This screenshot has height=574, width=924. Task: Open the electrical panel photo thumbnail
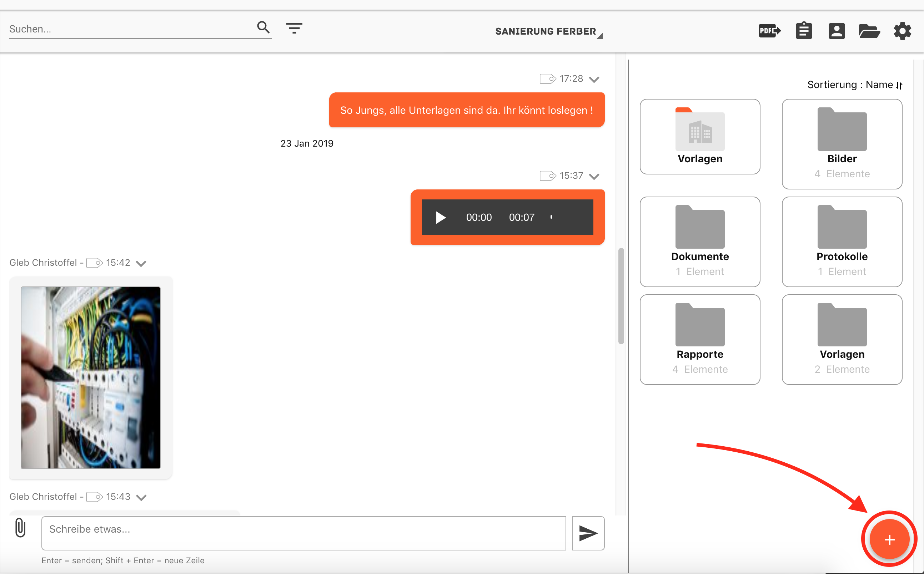[90, 378]
